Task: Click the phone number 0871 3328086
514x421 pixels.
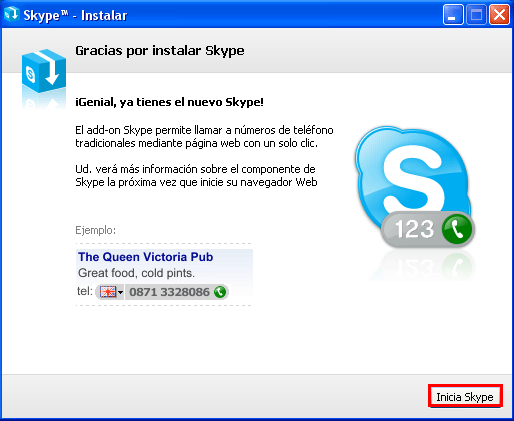Action: pos(169,292)
